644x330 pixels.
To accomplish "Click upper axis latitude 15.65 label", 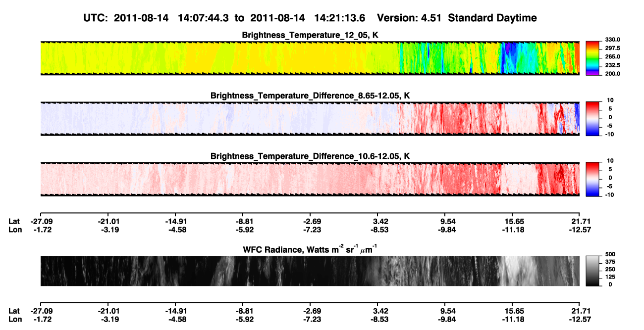I will click(x=513, y=222).
